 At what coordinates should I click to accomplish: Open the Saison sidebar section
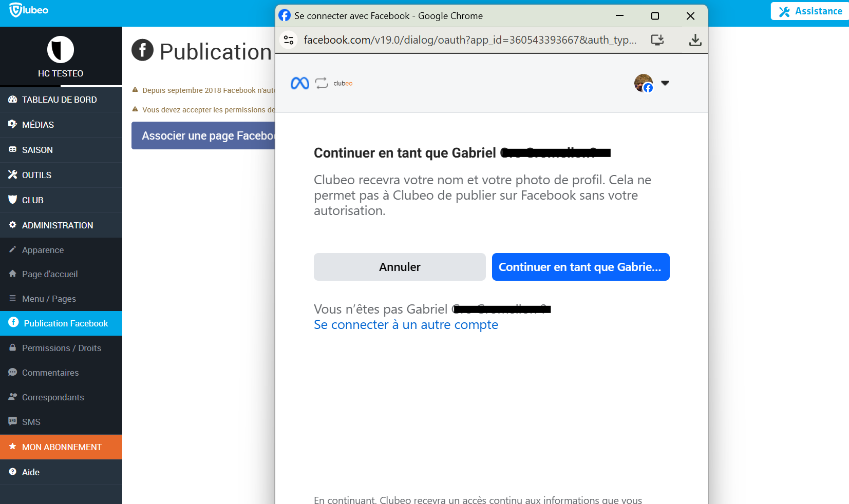coord(61,150)
